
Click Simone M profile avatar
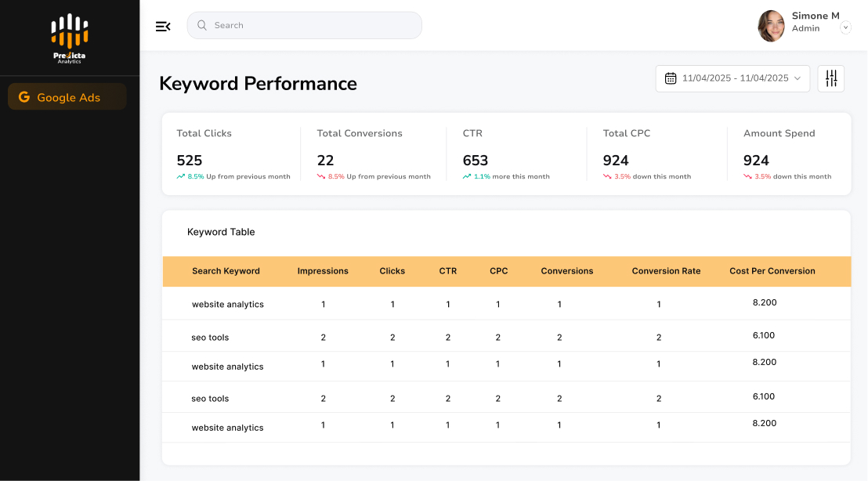pos(771,26)
